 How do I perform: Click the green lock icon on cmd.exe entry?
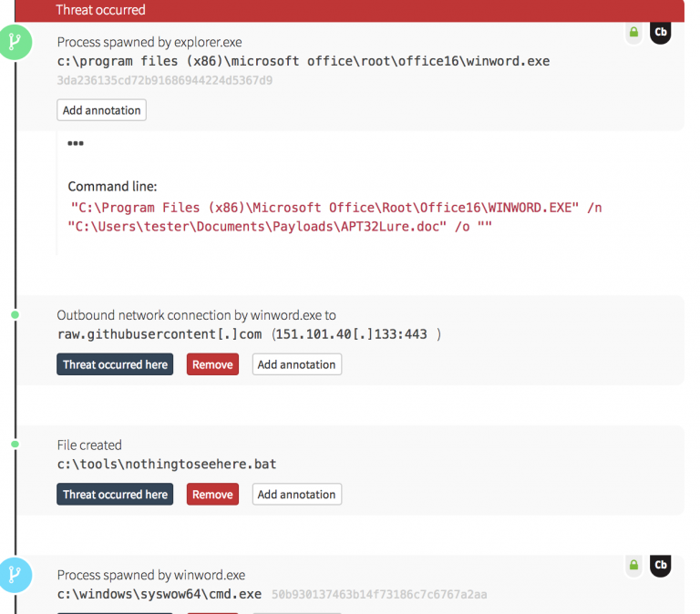point(633,566)
